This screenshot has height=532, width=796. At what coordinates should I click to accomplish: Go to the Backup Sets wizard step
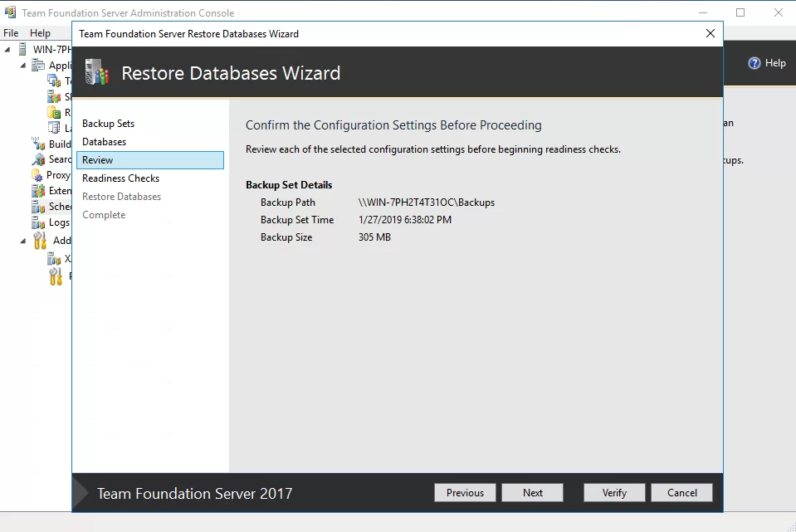[x=108, y=124]
